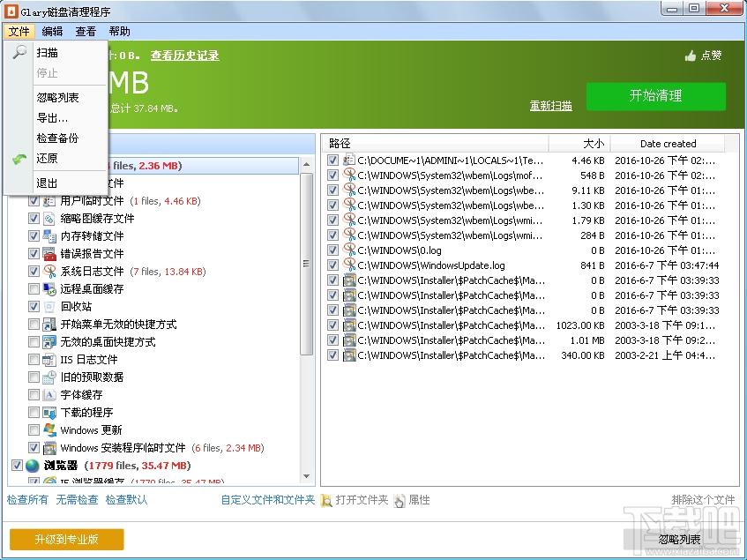This screenshot has height=560, width=747.
Task: Enable the IIS 日志文件 checkbox
Action: tap(34, 360)
